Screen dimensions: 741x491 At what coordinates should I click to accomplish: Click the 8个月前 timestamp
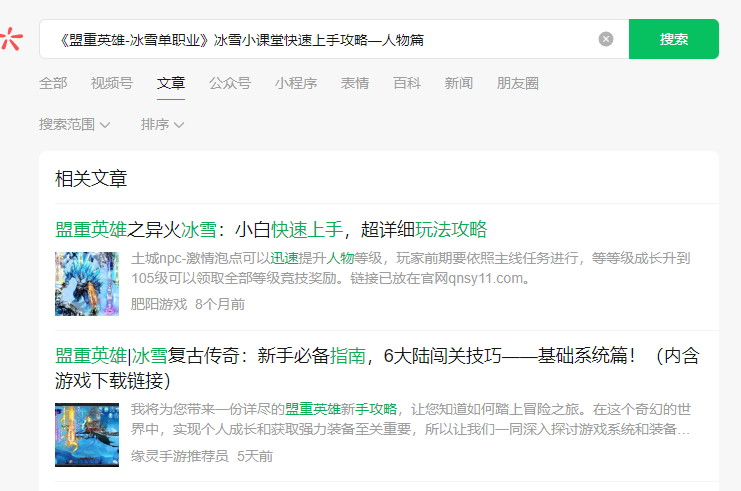(x=220, y=304)
